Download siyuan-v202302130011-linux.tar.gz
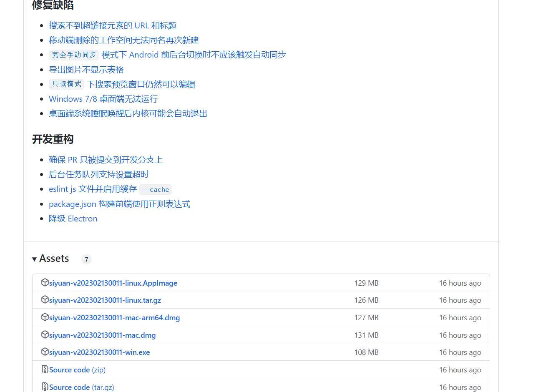This screenshot has height=392, width=536. [x=105, y=300]
